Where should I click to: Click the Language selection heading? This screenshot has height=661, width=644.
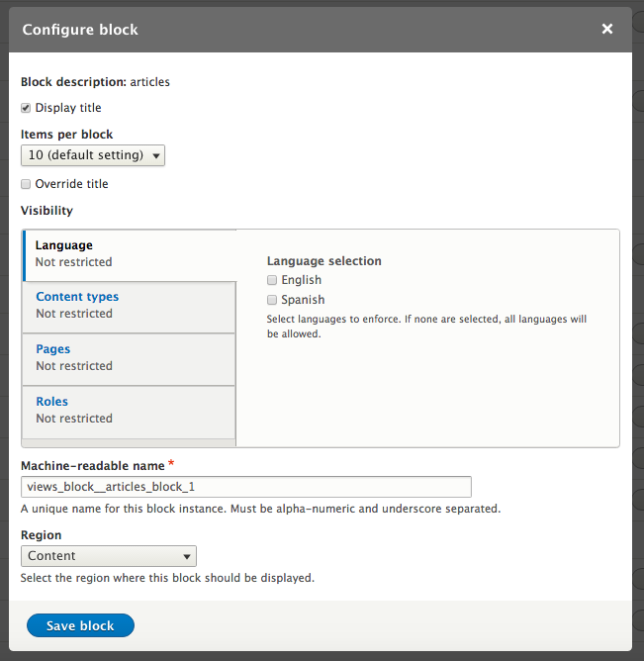324,261
